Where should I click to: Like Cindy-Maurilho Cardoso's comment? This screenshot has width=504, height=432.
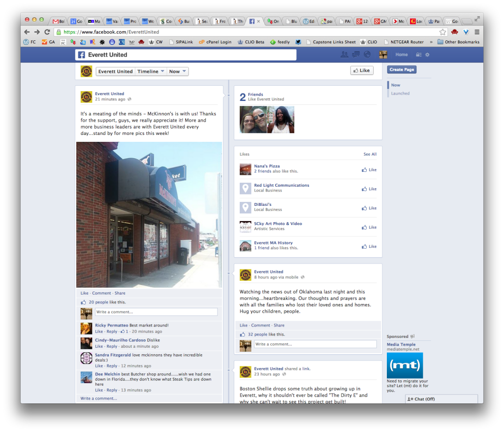click(x=99, y=346)
